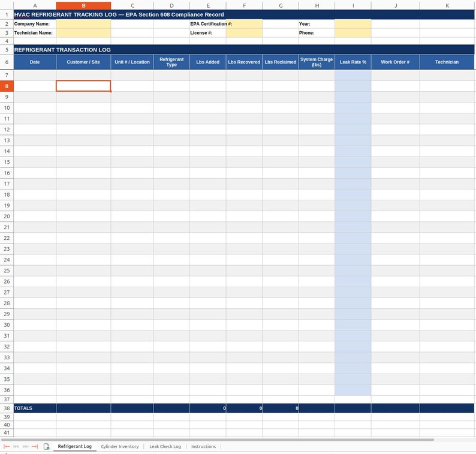The height and width of the screenshot is (454, 476).
Task: Click the Lbs Reclaimed total cell
Action: click(281, 408)
